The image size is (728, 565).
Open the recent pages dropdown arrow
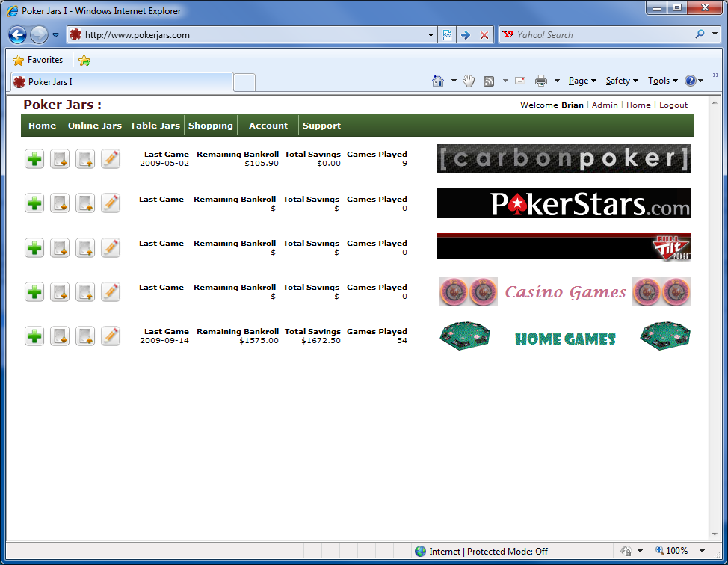point(56,35)
